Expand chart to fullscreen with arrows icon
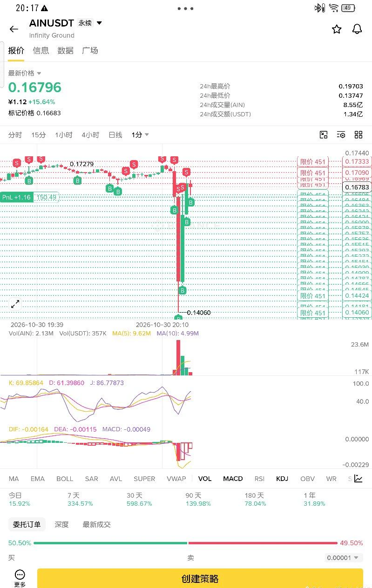The height and width of the screenshot is (588, 372). (x=15, y=304)
